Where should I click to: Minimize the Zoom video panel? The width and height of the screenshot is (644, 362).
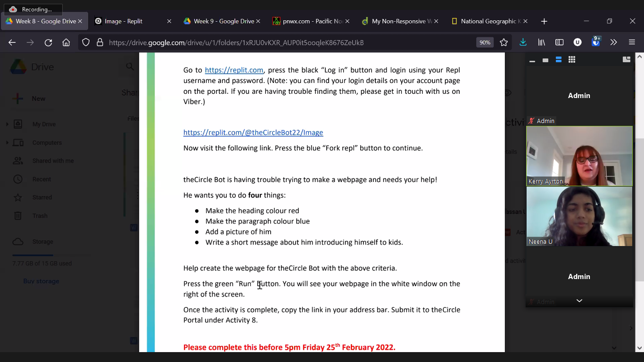click(x=532, y=60)
